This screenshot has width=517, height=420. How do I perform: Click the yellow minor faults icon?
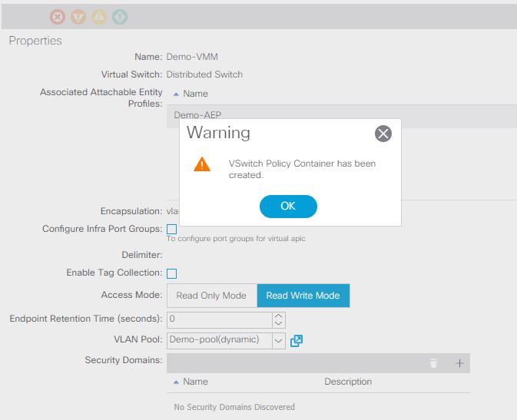tap(99, 16)
